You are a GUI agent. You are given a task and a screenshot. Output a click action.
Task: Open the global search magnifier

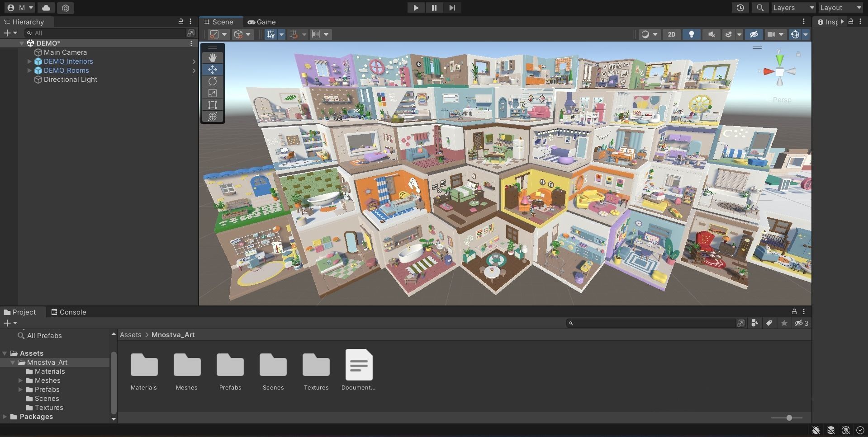[x=760, y=8]
